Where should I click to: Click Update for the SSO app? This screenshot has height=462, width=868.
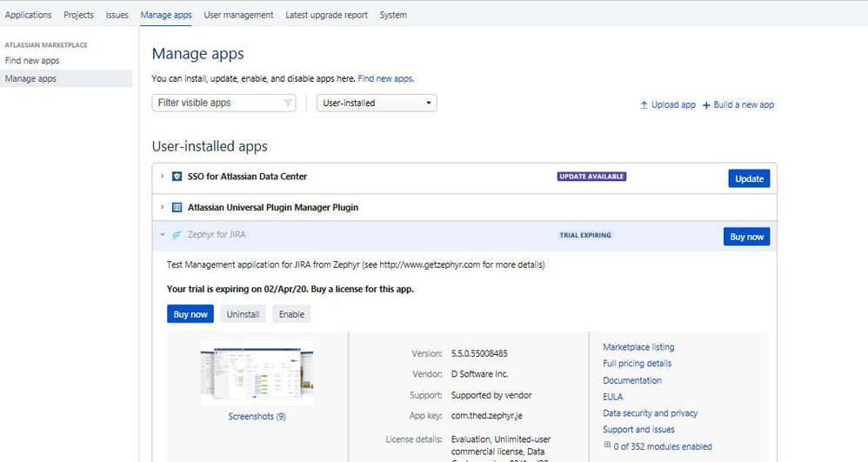point(749,178)
